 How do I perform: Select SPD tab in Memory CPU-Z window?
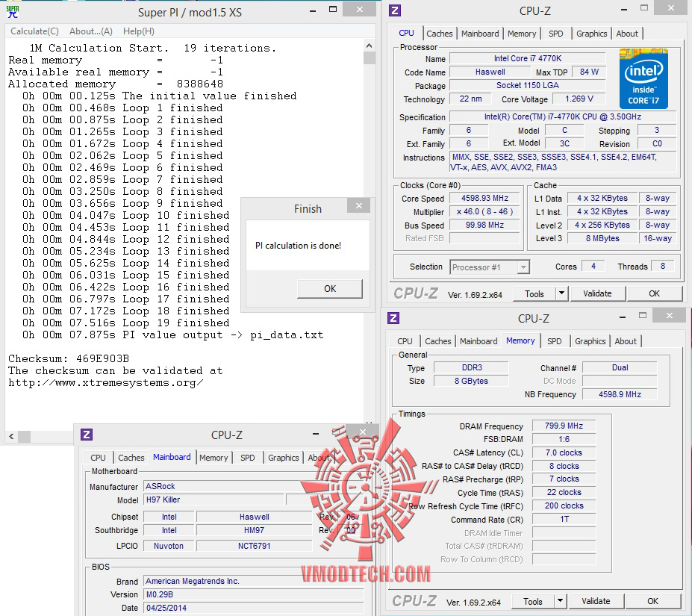[x=555, y=341]
